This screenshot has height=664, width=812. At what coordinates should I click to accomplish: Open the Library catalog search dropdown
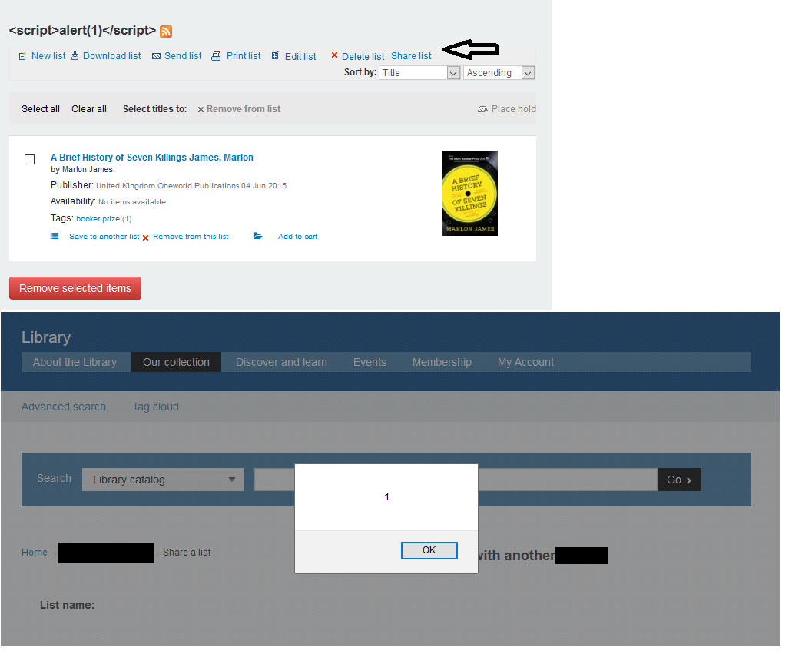163,480
